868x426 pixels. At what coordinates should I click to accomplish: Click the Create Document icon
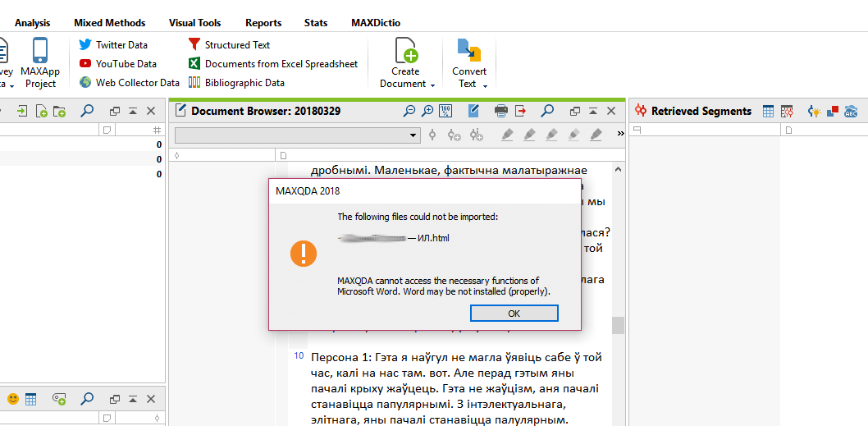[406, 50]
